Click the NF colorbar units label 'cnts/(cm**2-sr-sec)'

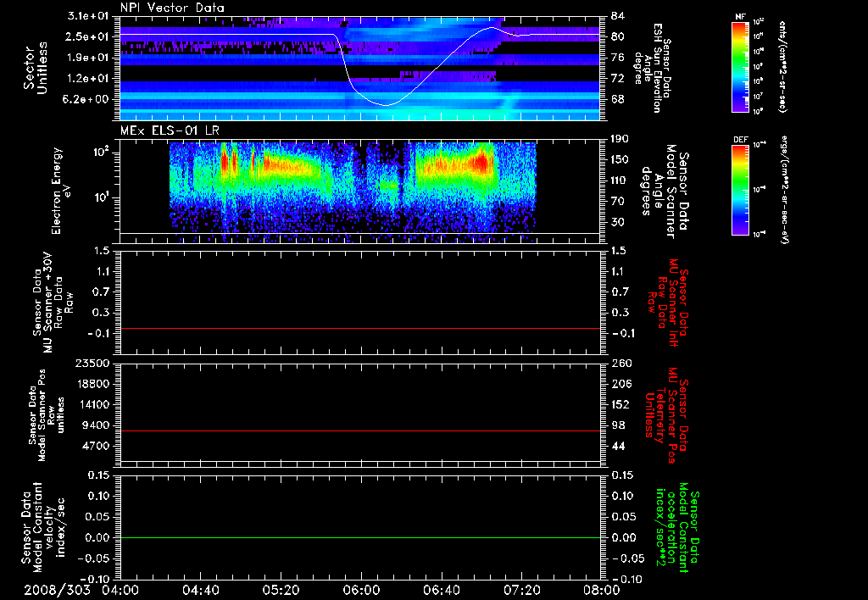pyautogui.click(x=782, y=66)
